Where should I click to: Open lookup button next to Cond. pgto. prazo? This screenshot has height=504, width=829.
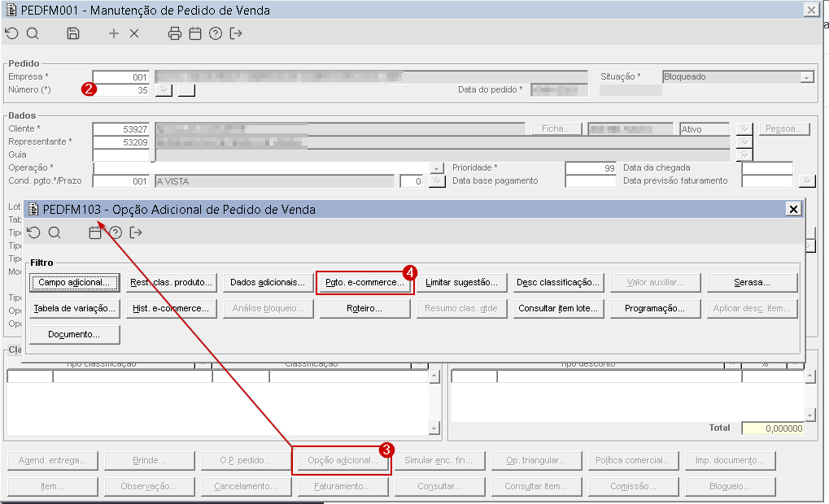coord(437,181)
